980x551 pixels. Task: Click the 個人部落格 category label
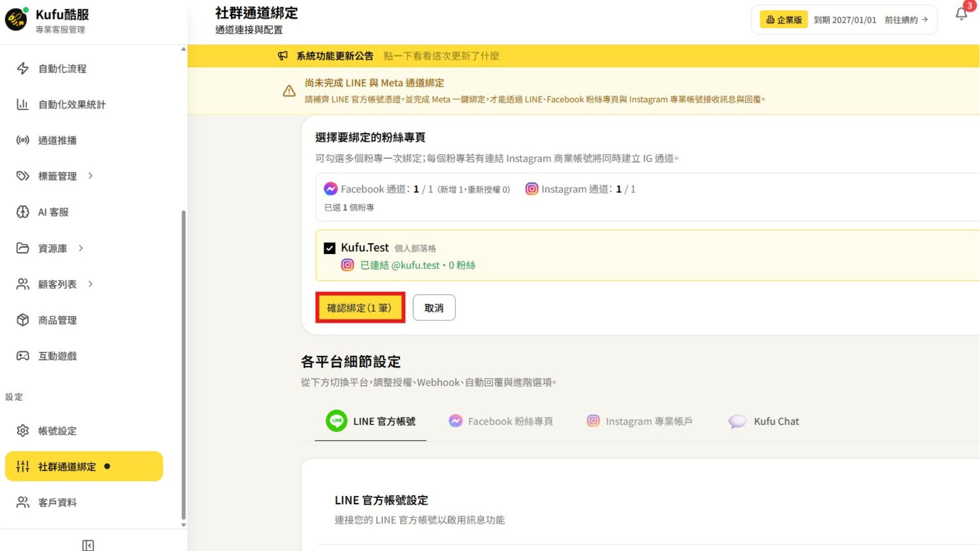point(415,248)
